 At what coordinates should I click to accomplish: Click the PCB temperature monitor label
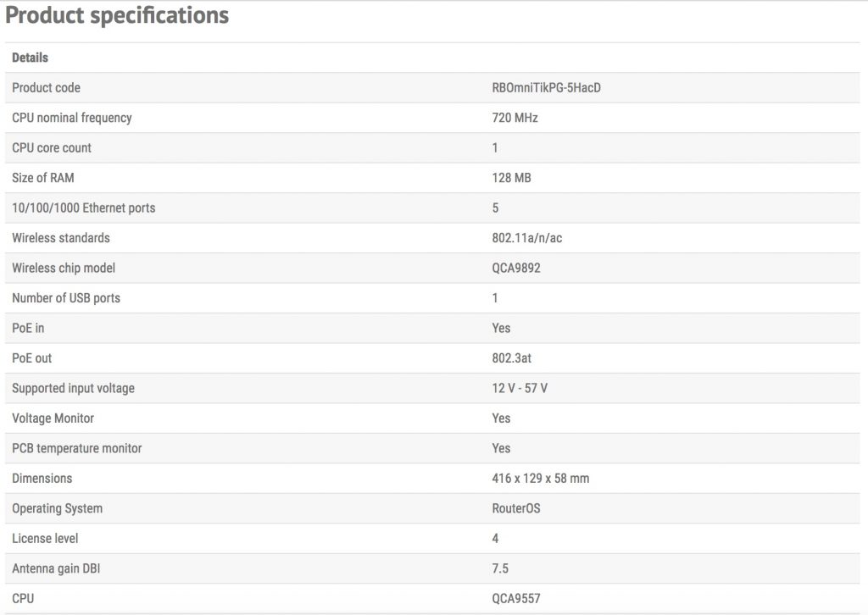[77, 448]
